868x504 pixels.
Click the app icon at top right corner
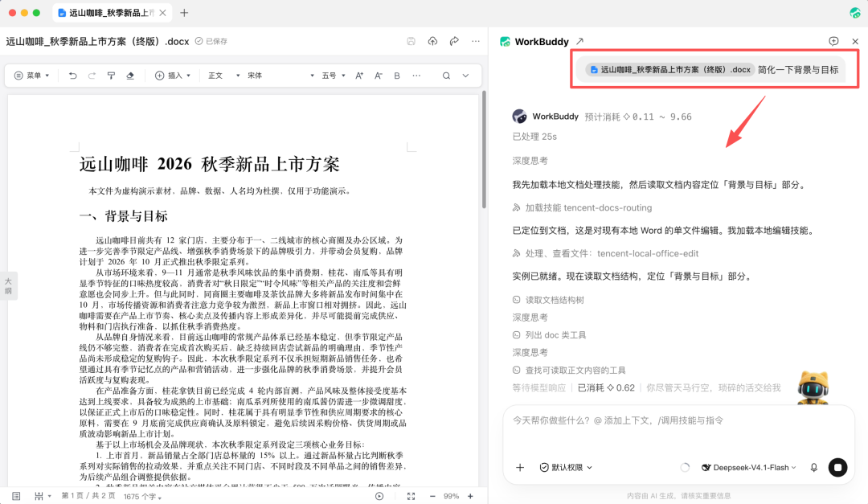tap(855, 13)
